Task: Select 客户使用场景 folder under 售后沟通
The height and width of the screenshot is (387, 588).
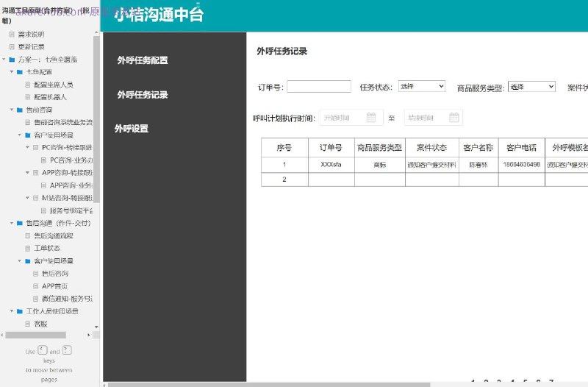Action: (53, 261)
